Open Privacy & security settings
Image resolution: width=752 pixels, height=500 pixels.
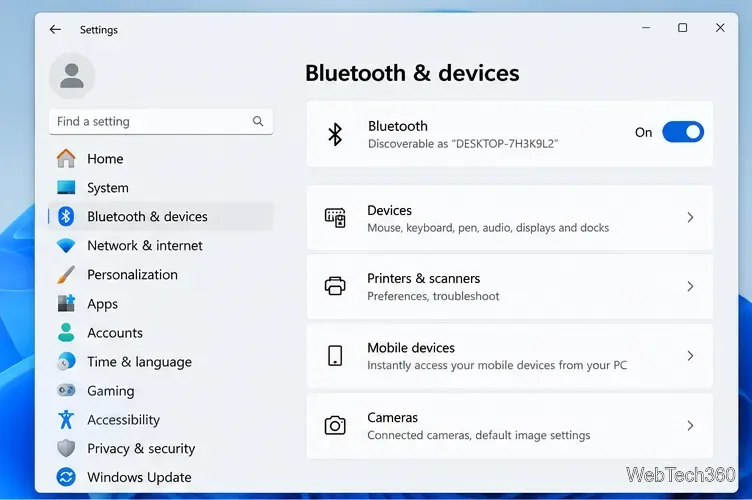coord(161,449)
